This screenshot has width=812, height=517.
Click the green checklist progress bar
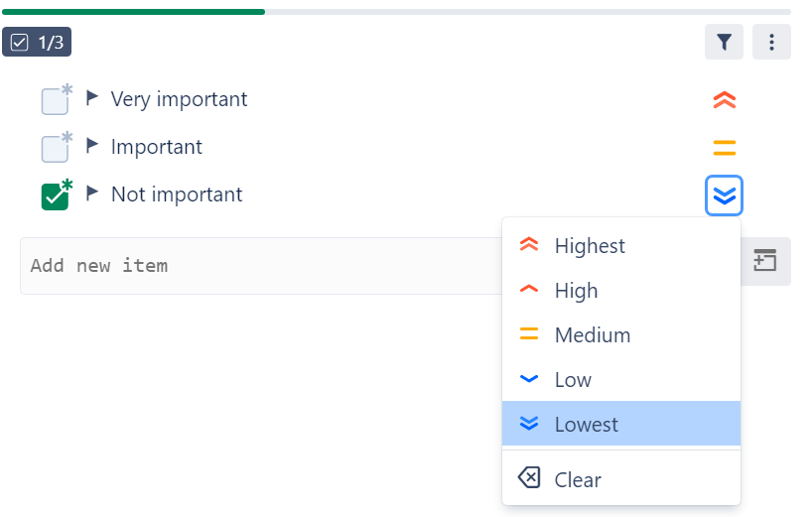pos(134,12)
